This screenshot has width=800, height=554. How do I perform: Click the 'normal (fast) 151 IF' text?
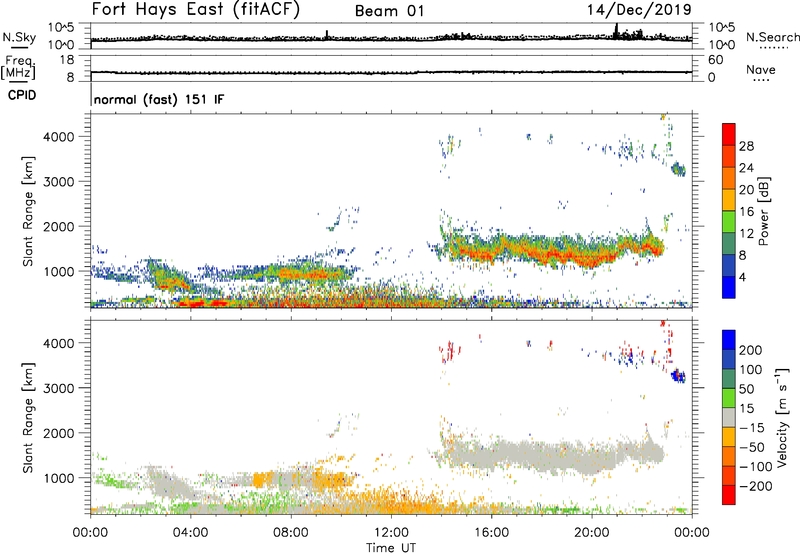(159, 99)
